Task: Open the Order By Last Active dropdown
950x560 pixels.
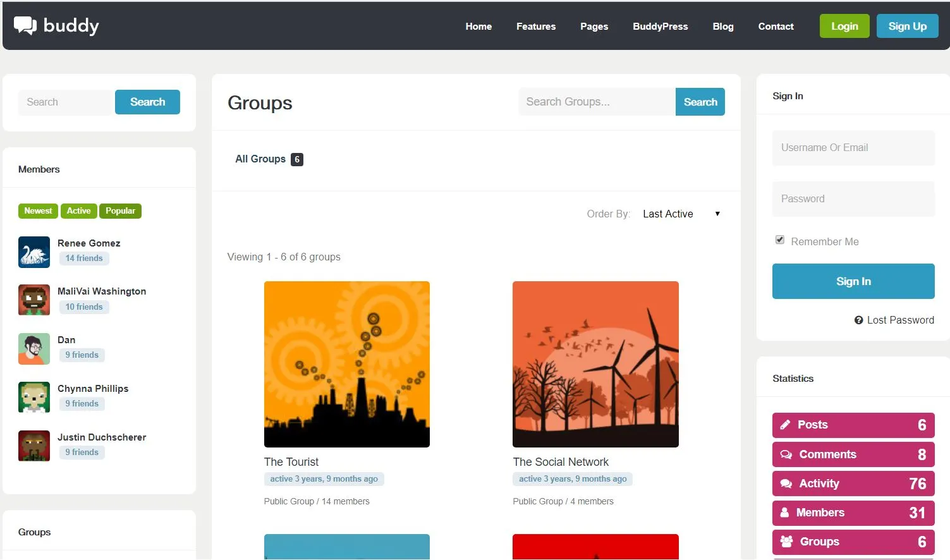Action: pos(681,214)
